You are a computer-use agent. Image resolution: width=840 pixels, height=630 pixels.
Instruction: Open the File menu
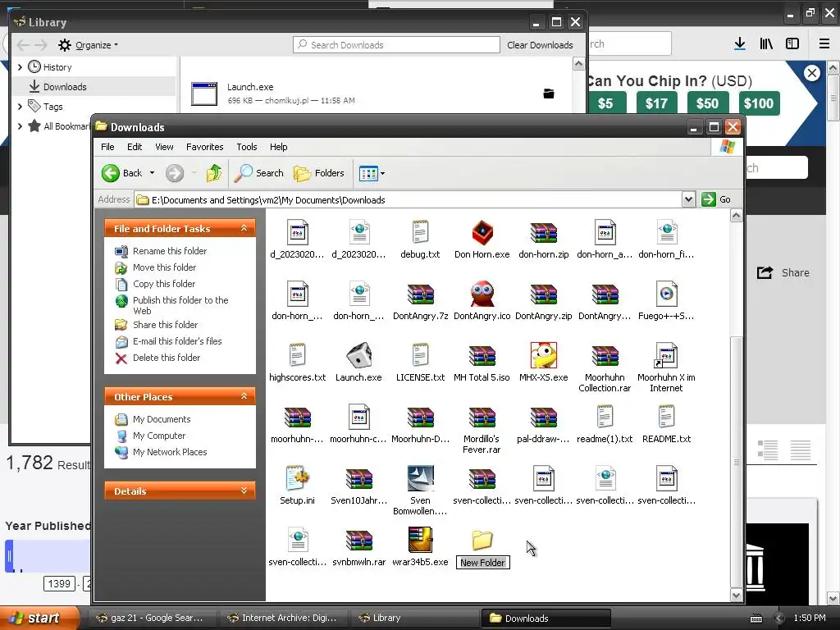[x=107, y=147]
